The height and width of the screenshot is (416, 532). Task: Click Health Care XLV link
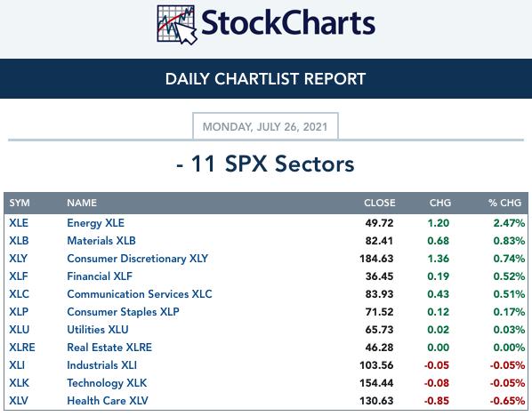coord(108,401)
